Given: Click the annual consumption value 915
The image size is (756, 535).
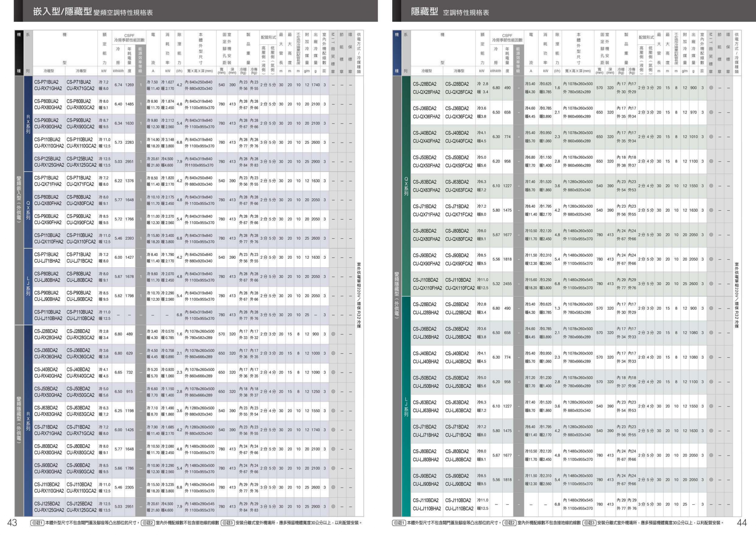Looking at the screenshot, I should (129, 392).
